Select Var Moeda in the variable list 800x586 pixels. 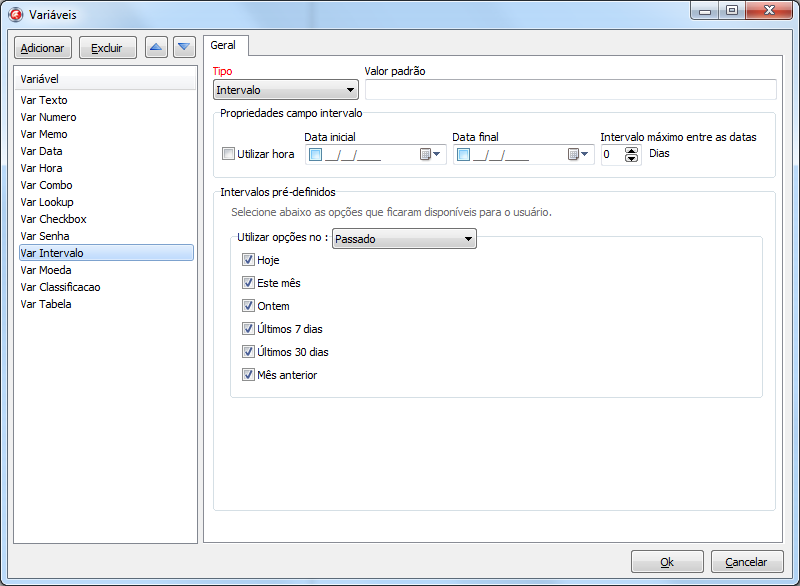[x=46, y=270]
